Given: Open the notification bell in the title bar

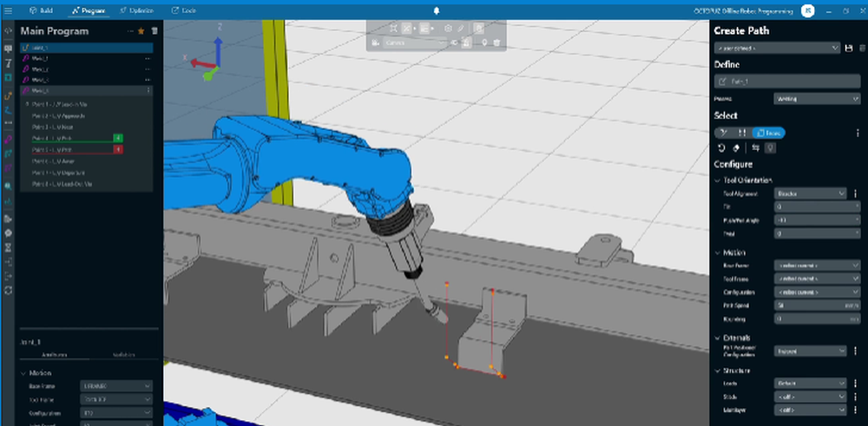Looking at the screenshot, I should click(x=437, y=11).
